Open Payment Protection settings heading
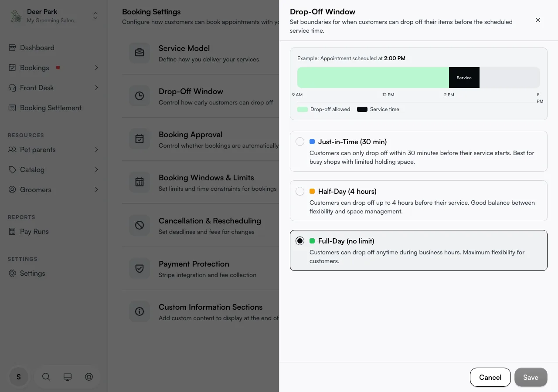The width and height of the screenshot is (558, 392). (x=194, y=264)
